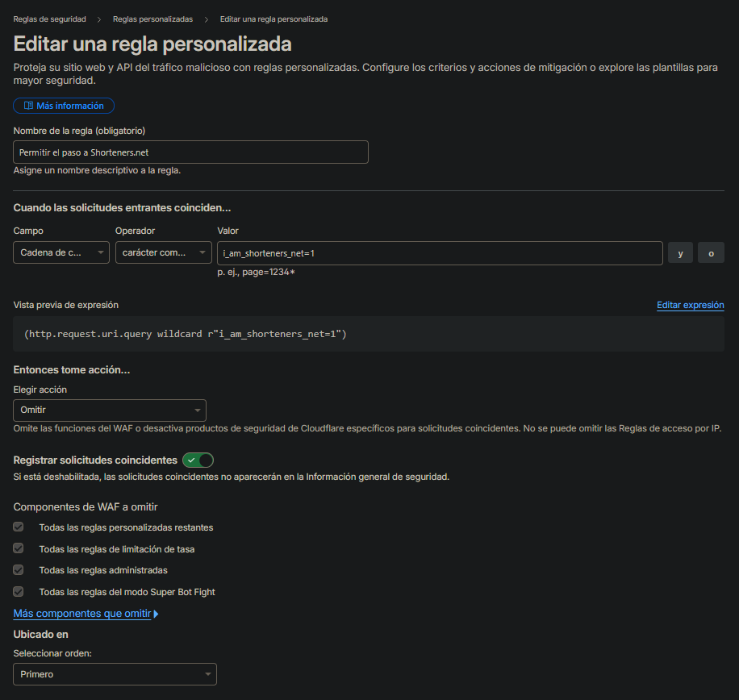Uncheck Todas las reglas de limitación de tasa

[x=19, y=548]
